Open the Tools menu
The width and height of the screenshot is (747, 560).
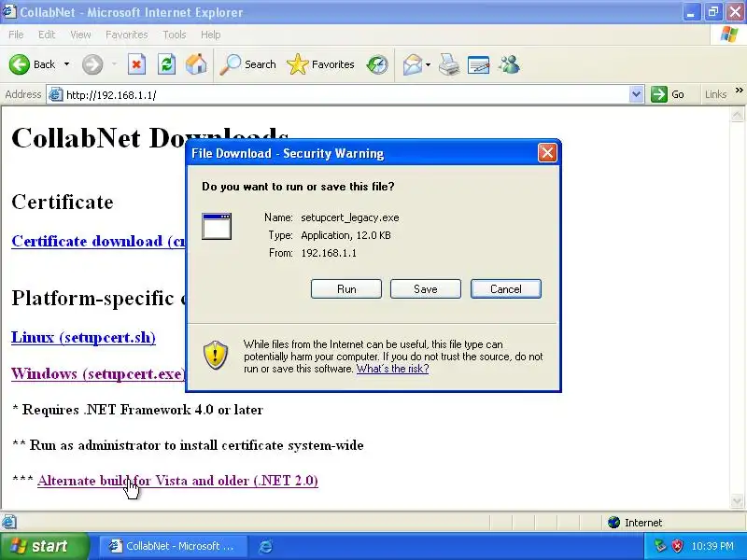(175, 35)
